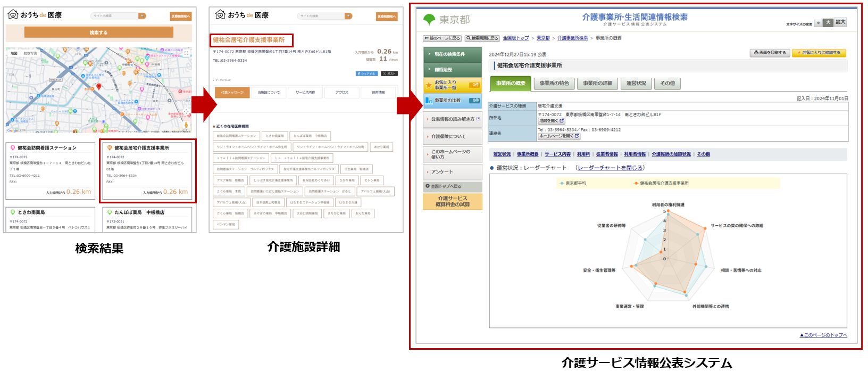Open このホームページの使い方 sidebar link

click(x=453, y=154)
